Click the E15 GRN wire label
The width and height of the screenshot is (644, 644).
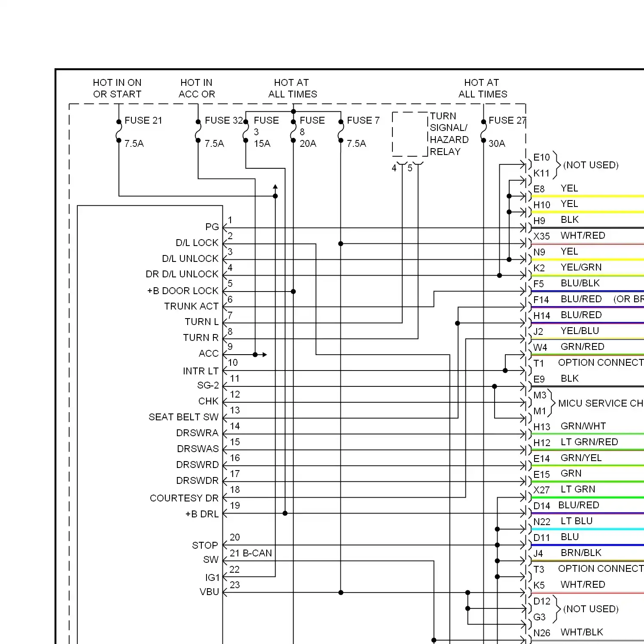click(x=558, y=474)
